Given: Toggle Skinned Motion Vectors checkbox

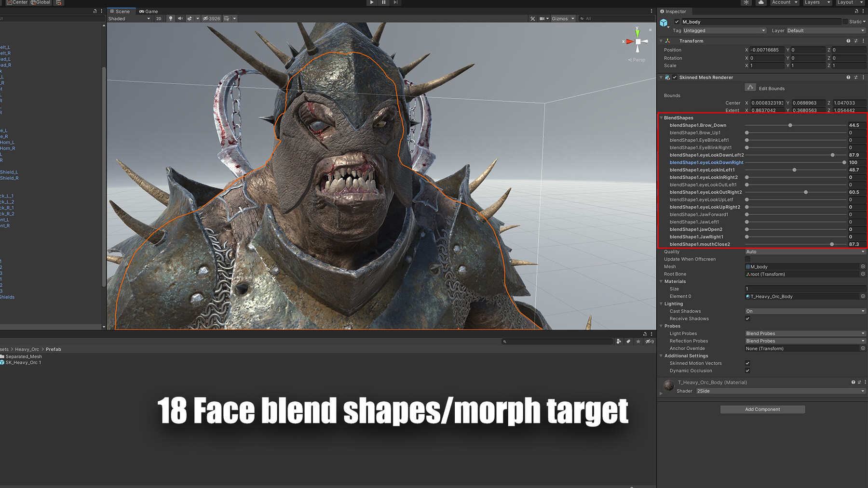Looking at the screenshot, I should pyautogui.click(x=747, y=363).
